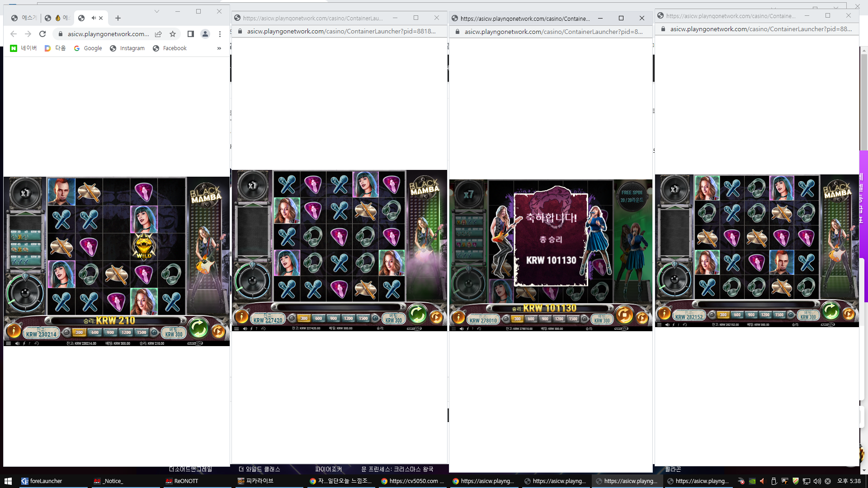Open the Chrome three-dot menu

point(220,34)
